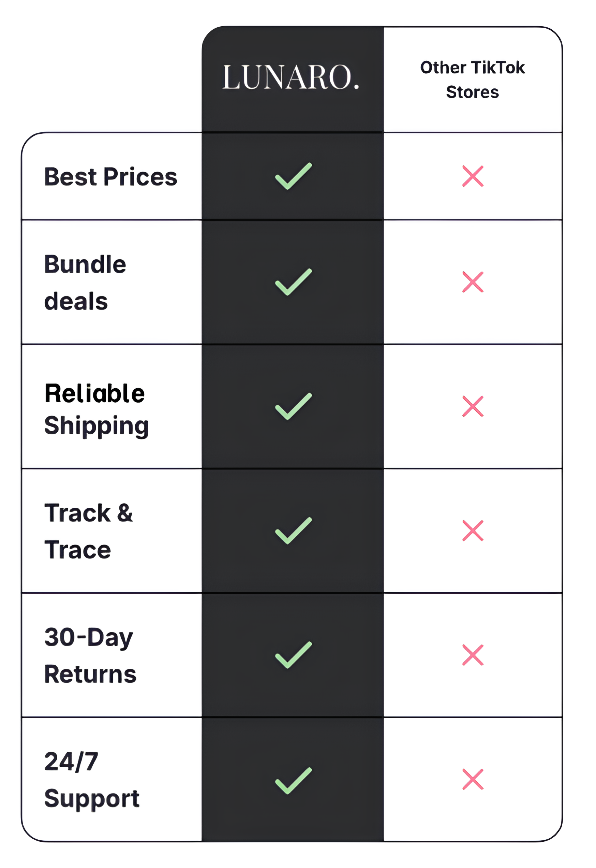This screenshot has height=868, width=596.
Task: Click the green checkmark for Track & Trace
Action: click(x=293, y=531)
